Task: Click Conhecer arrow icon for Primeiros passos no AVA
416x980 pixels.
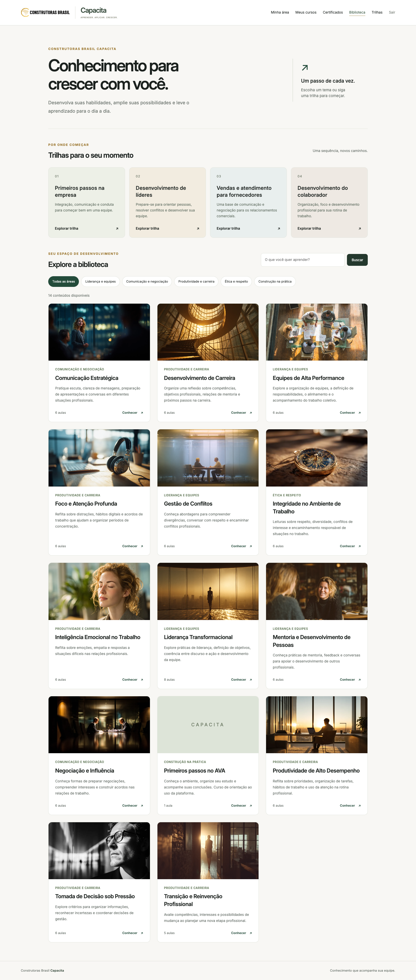Action: point(250,806)
